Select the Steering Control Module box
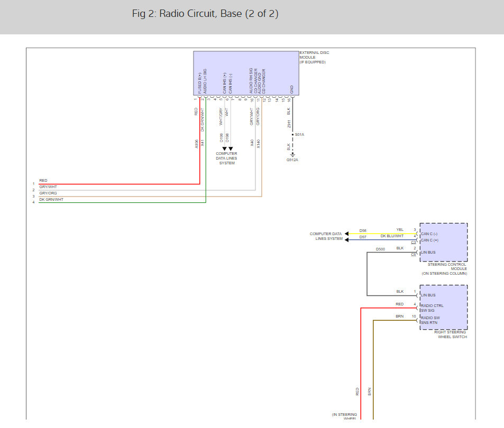504x428 pixels. pyautogui.click(x=443, y=242)
